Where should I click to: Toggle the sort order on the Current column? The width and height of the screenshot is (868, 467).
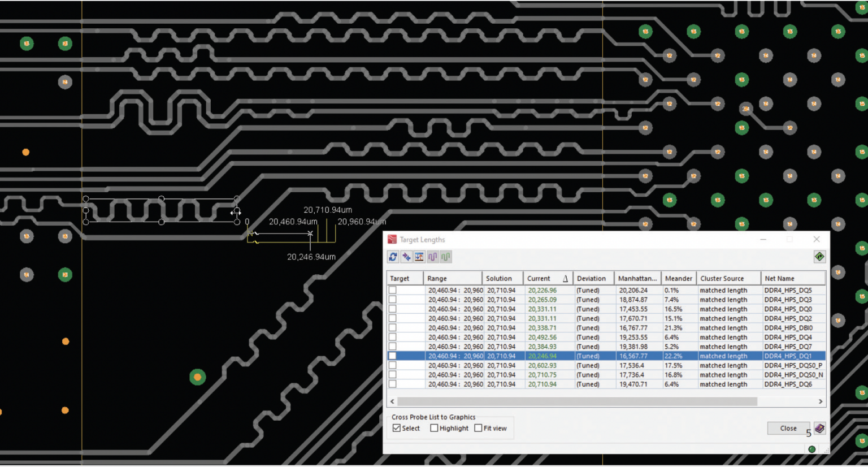click(x=545, y=278)
